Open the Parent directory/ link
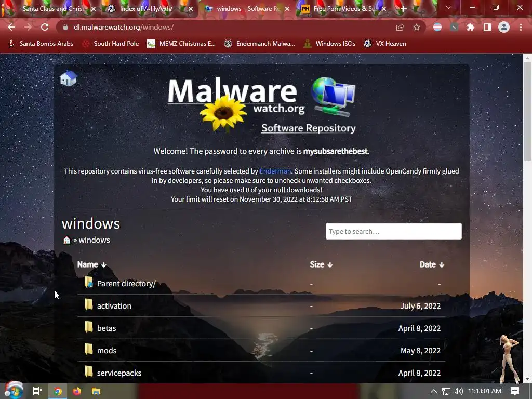This screenshot has height=399, width=532. [126, 284]
